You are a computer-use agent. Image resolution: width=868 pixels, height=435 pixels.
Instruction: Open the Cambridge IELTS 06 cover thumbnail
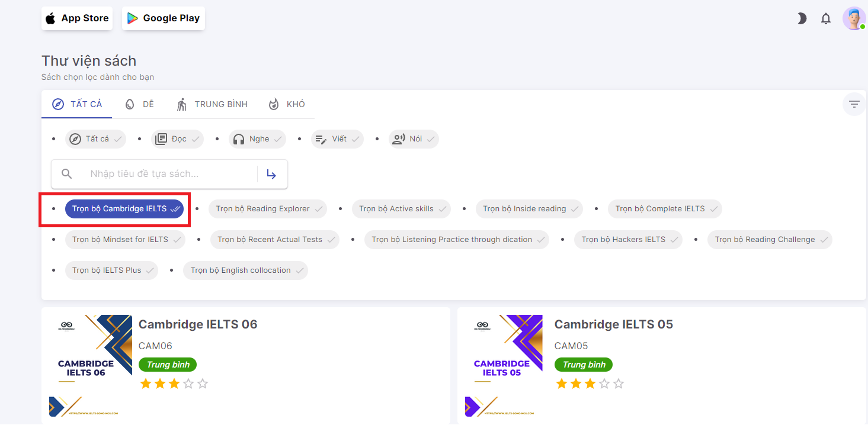91,366
